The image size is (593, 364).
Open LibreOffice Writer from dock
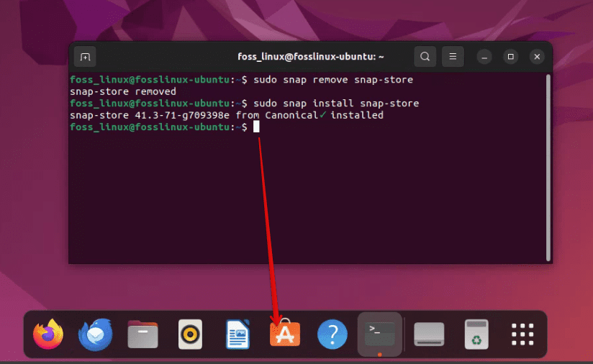coord(238,334)
